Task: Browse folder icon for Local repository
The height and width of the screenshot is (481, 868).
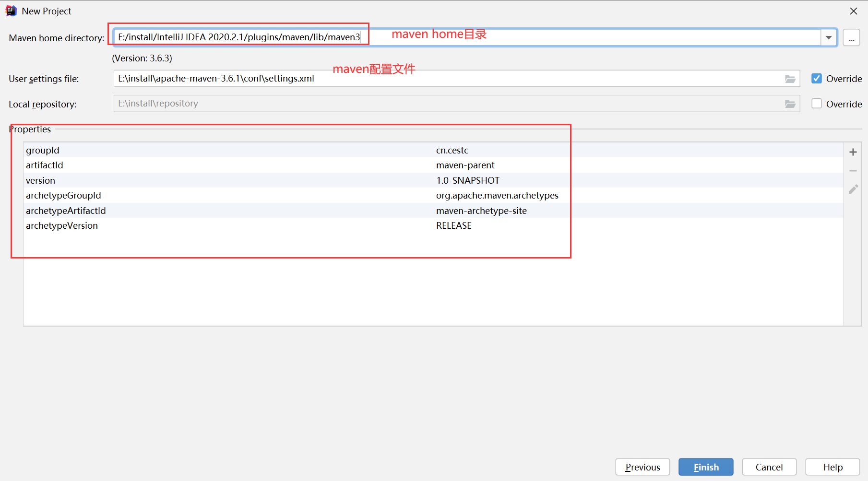Action: (790, 104)
